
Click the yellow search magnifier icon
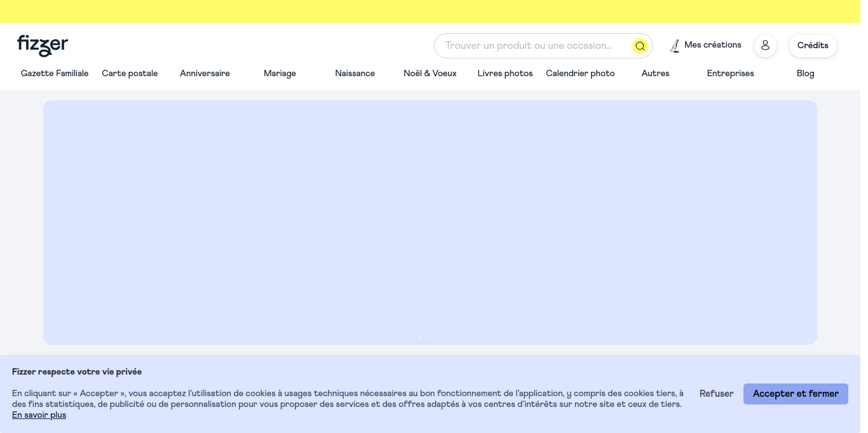click(x=640, y=46)
